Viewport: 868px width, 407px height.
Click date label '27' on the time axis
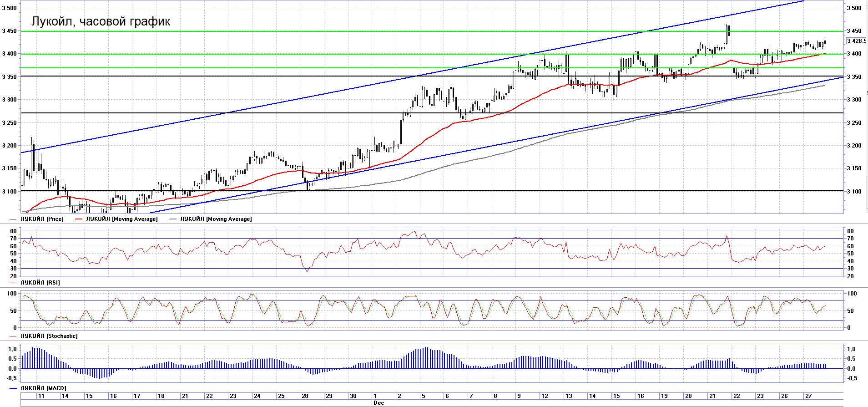(x=808, y=396)
